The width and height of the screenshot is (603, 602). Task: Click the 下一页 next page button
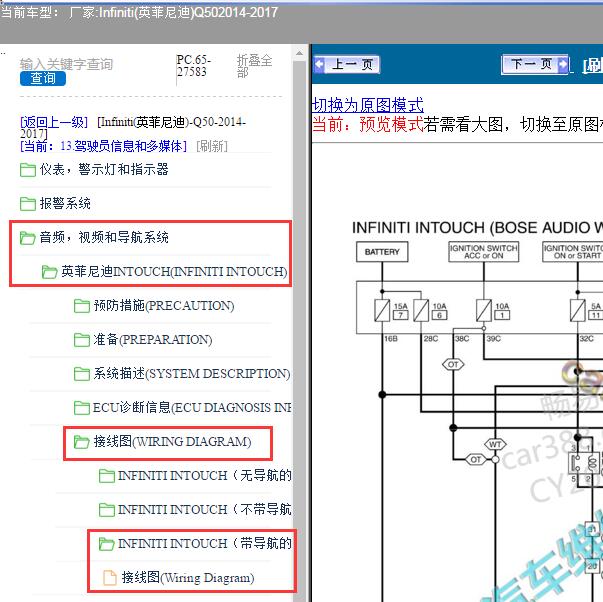pyautogui.click(x=535, y=64)
